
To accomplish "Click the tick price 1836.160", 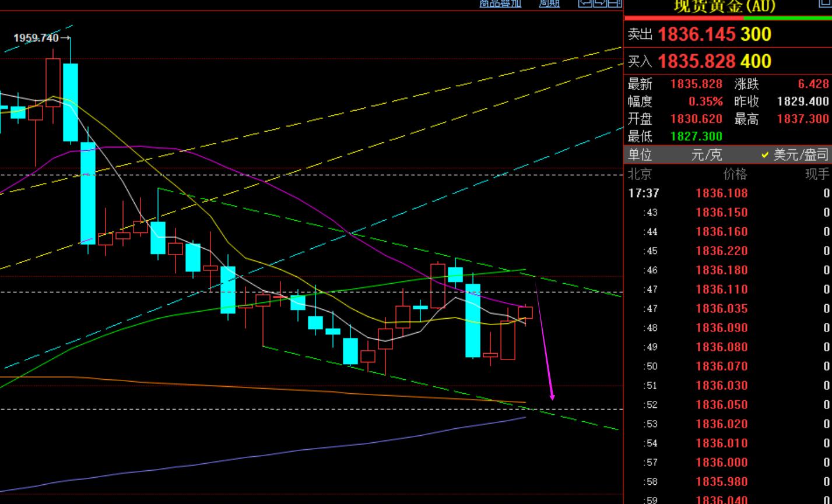I will click(722, 231).
